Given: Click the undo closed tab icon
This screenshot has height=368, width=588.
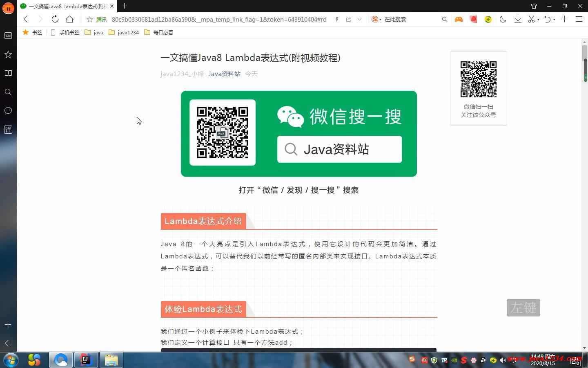Looking at the screenshot, I should click(548, 19).
